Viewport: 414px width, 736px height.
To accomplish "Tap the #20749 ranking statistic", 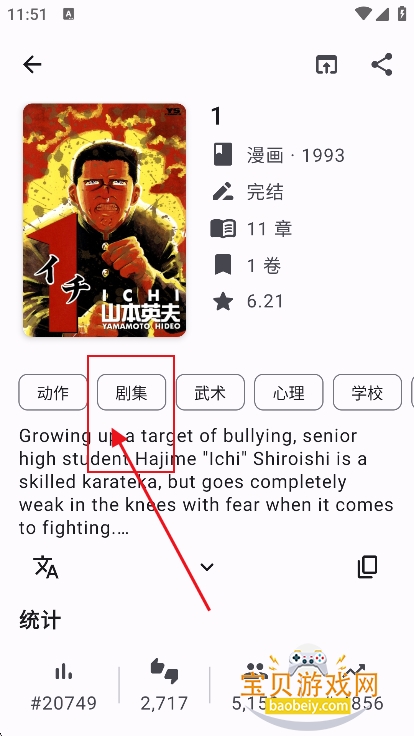I will coord(63,703).
